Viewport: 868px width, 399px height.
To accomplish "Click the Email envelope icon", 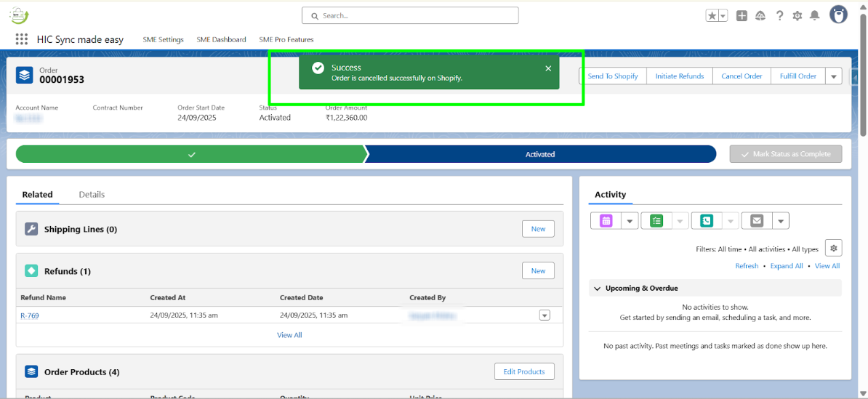I will [757, 221].
